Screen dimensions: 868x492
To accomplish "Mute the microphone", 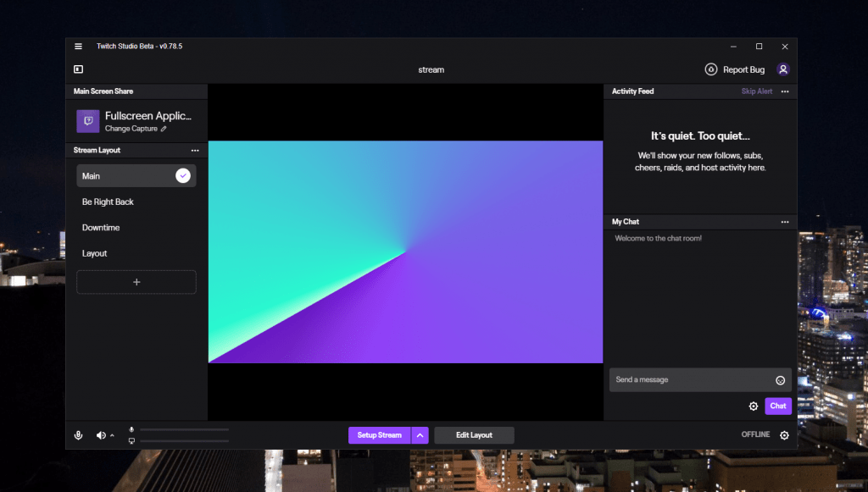I will [x=79, y=435].
